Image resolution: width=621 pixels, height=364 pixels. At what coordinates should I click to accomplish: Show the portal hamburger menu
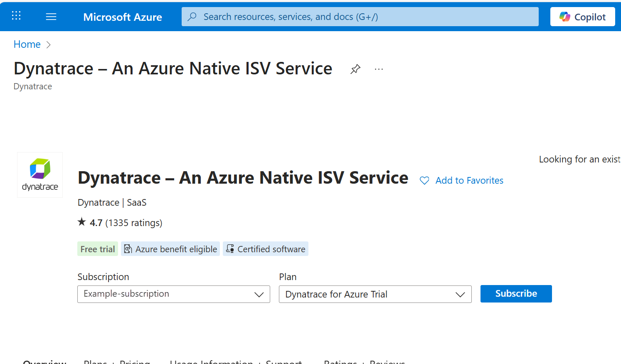[x=51, y=17]
